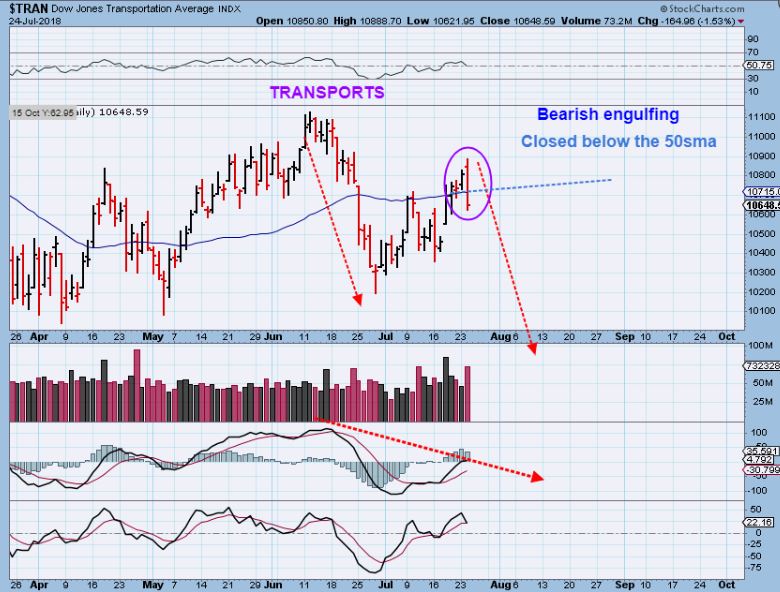Click the 10500 price axis label
Image resolution: width=780 pixels, height=592 pixels.
point(761,233)
